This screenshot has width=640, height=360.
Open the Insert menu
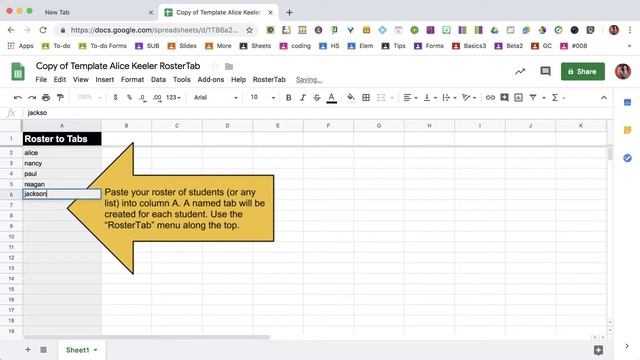(x=104, y=80)
